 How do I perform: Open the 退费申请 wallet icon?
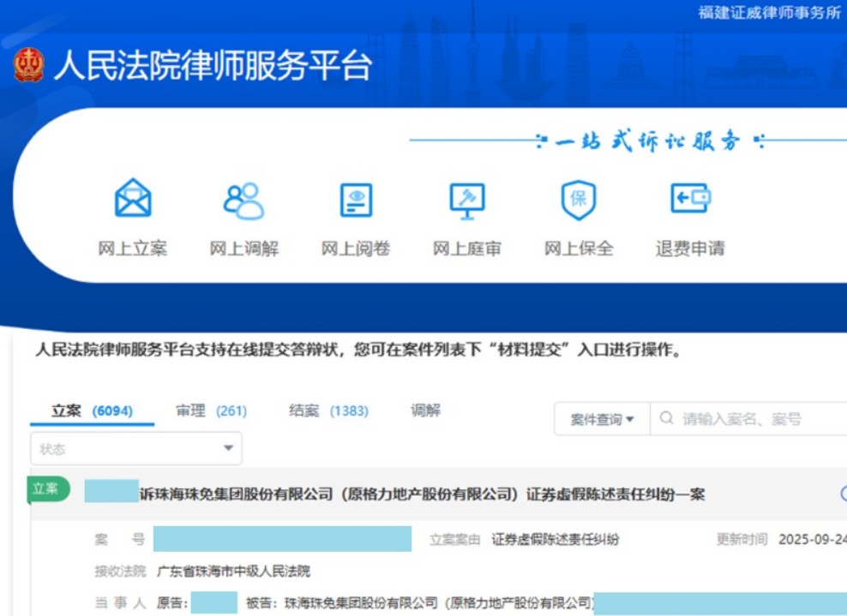point(690,198)
